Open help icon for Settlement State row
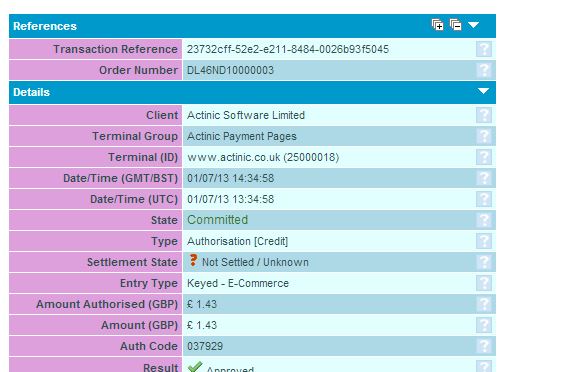 pos(484,262)
